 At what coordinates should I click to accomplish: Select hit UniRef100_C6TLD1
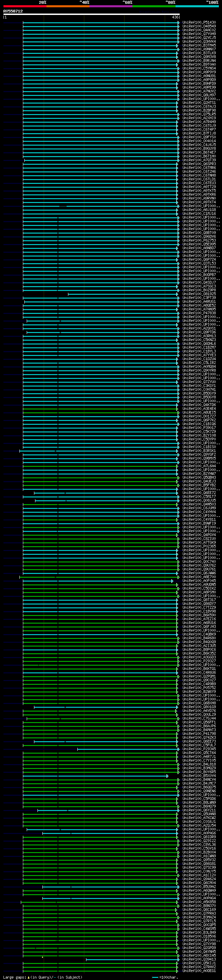point(199,179)
